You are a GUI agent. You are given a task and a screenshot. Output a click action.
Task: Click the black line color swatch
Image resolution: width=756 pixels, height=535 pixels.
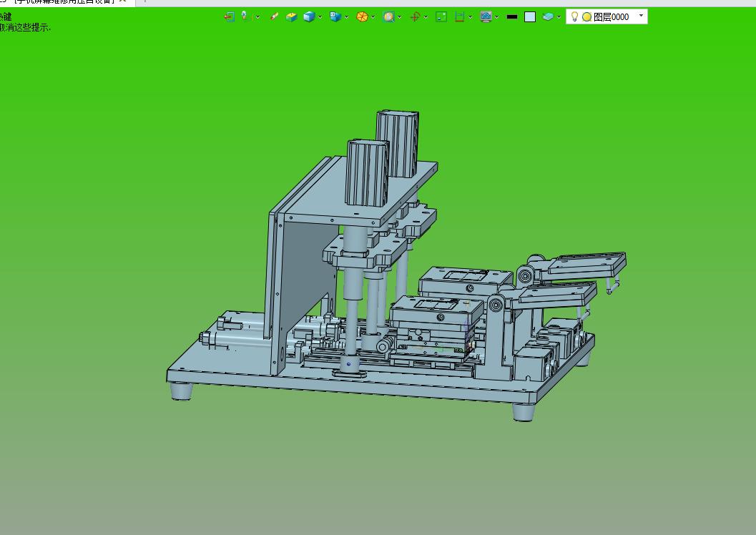[x=512, y=17]
